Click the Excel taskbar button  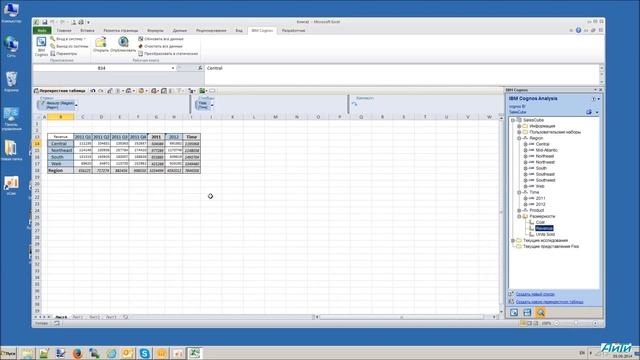coord(195,353)
